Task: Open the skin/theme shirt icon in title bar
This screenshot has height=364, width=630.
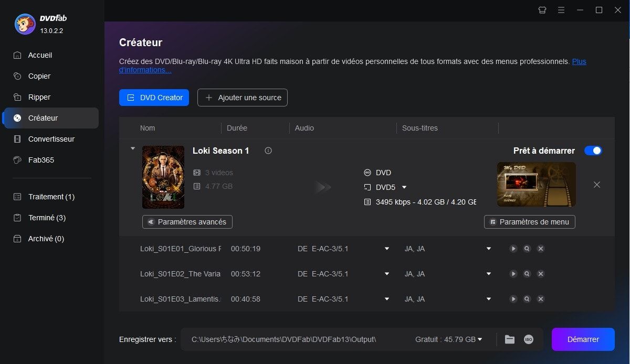Action: pos(542,10)
